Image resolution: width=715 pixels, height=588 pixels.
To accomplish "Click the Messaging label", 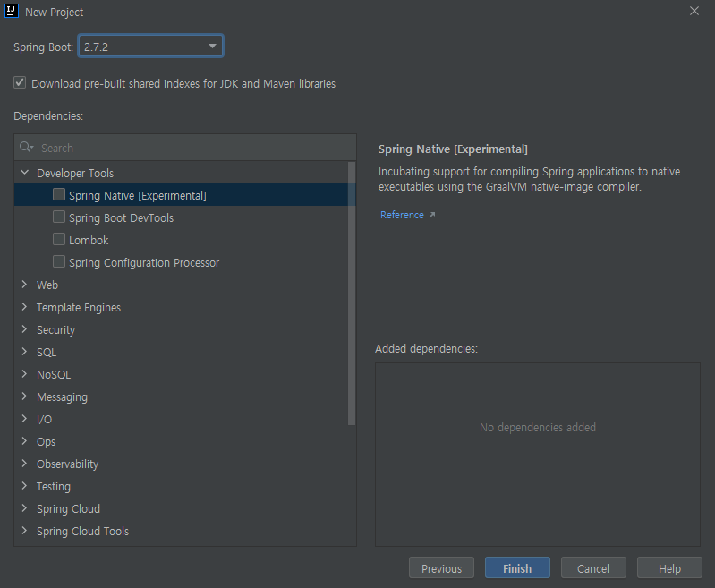I will pos(62,396).
